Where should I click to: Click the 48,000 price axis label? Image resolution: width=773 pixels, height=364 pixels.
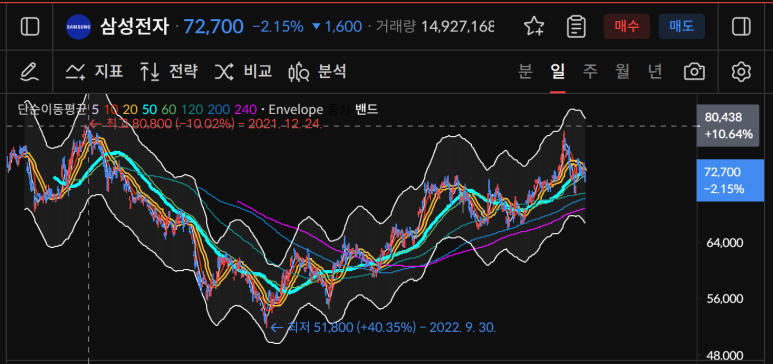click(724, 355)
